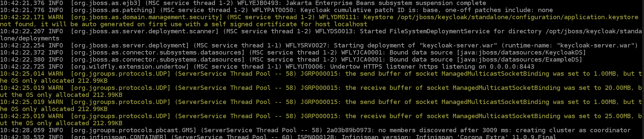Screen dimensions: 644x139
Task: Click the timestamp 10:42:21,376
Action: (x=22, y=3)
